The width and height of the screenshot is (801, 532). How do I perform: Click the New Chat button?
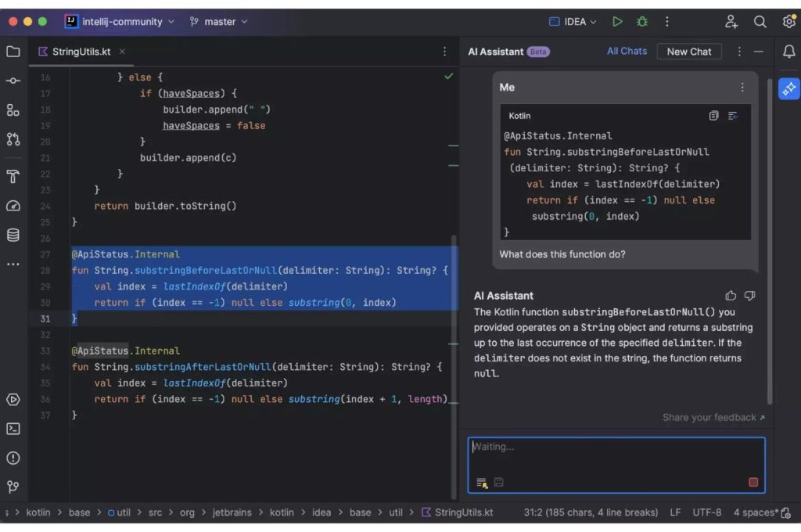[689, 51]
